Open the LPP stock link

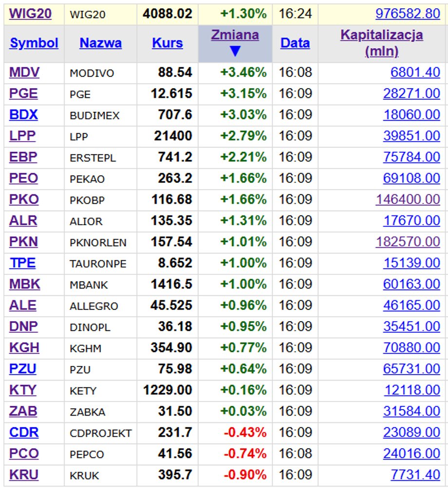click(x=22, y=136)
